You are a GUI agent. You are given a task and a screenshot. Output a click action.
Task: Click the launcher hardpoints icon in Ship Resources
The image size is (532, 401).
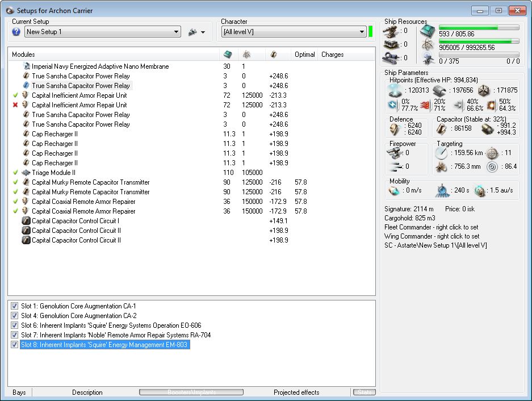pyautogui.click(x=391, y=44)
